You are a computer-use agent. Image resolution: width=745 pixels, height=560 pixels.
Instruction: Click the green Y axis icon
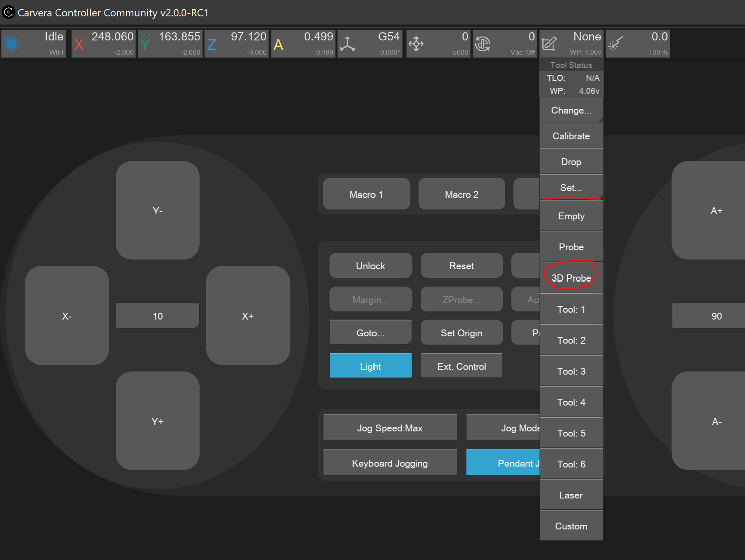pyautogui.click(x=145, y=44)
